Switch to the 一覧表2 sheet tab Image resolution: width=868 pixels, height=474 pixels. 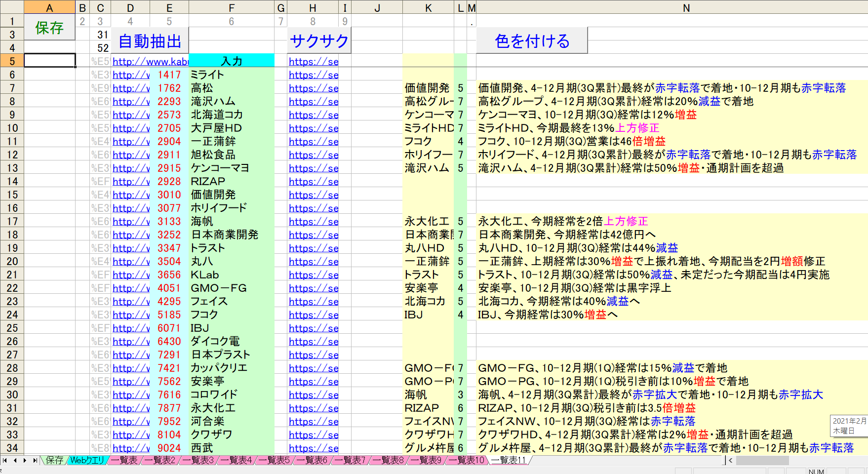(160, 460)
